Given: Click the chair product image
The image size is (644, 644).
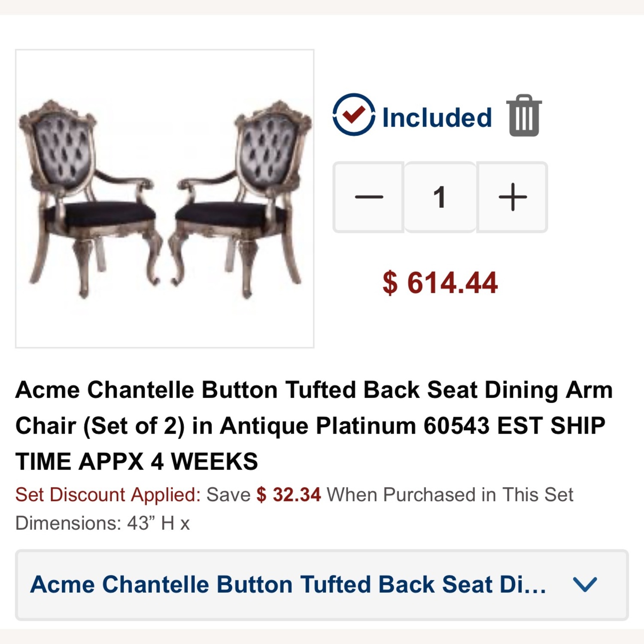Looking at the screenshot, I should pos(164,199).
